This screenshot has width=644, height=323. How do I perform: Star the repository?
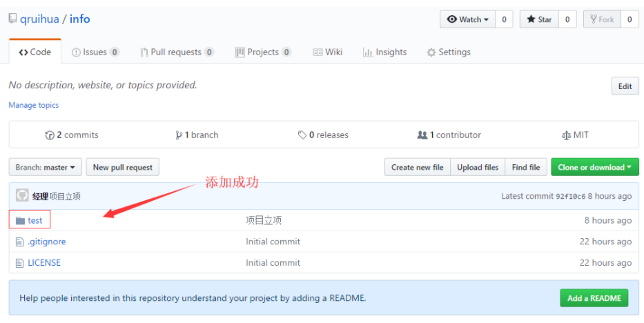tap(539, 19)
